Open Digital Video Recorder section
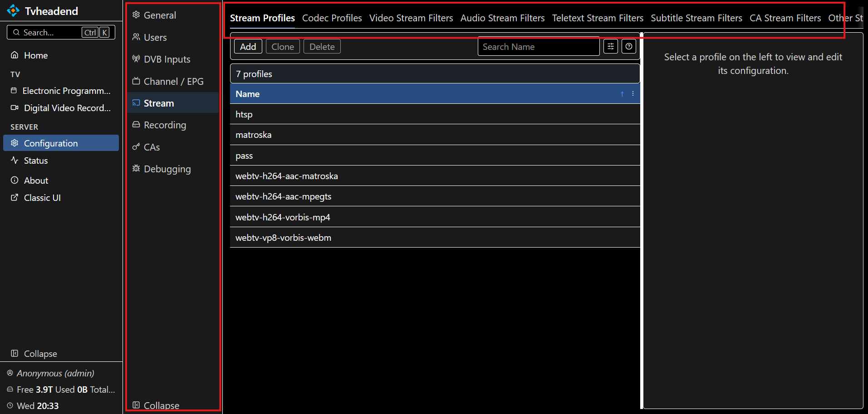Screen dimensions: 868x414 coord(61,108)
